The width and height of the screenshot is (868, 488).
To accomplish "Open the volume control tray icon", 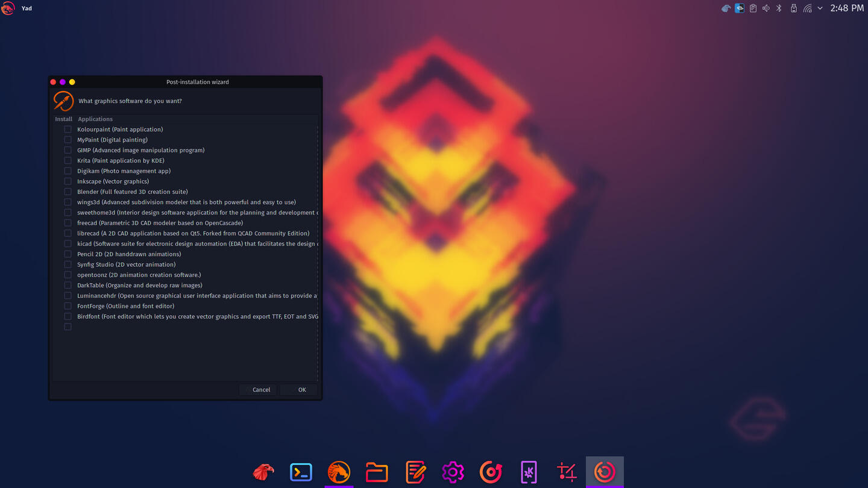I will pos(766,8).
